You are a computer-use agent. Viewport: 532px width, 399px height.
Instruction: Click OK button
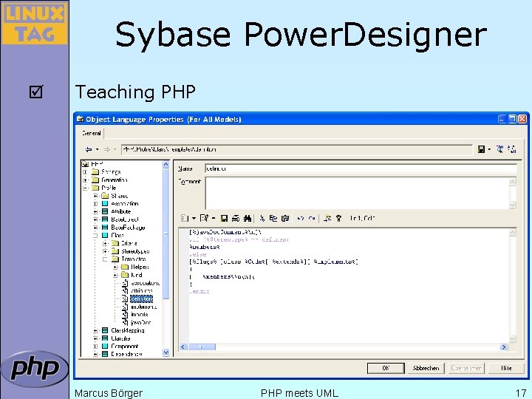[386, 368]
